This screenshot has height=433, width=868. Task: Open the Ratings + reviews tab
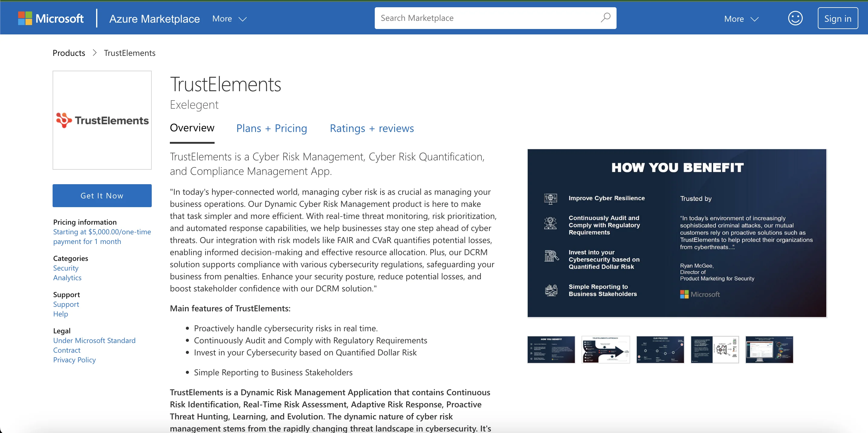(x=371, y=128)
